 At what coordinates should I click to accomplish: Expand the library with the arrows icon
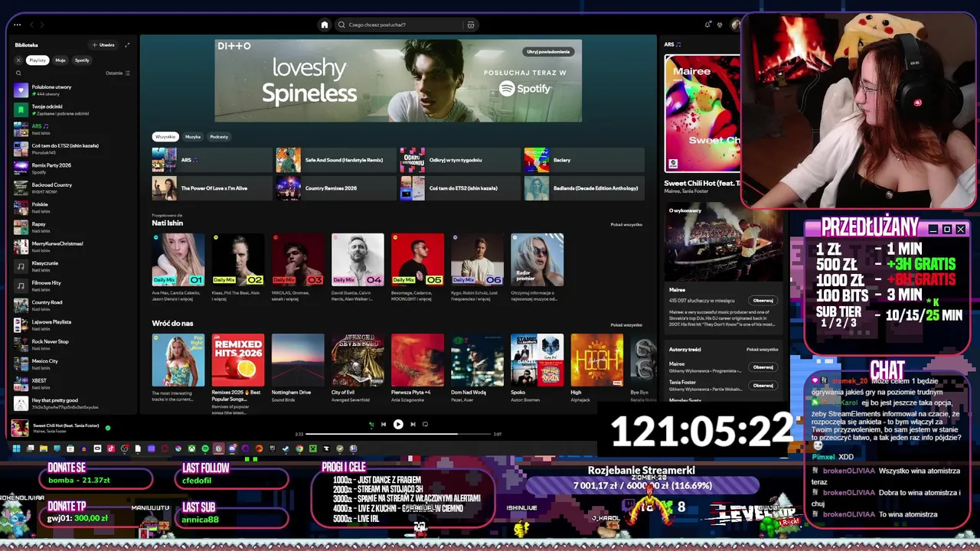tap(127, 45)
